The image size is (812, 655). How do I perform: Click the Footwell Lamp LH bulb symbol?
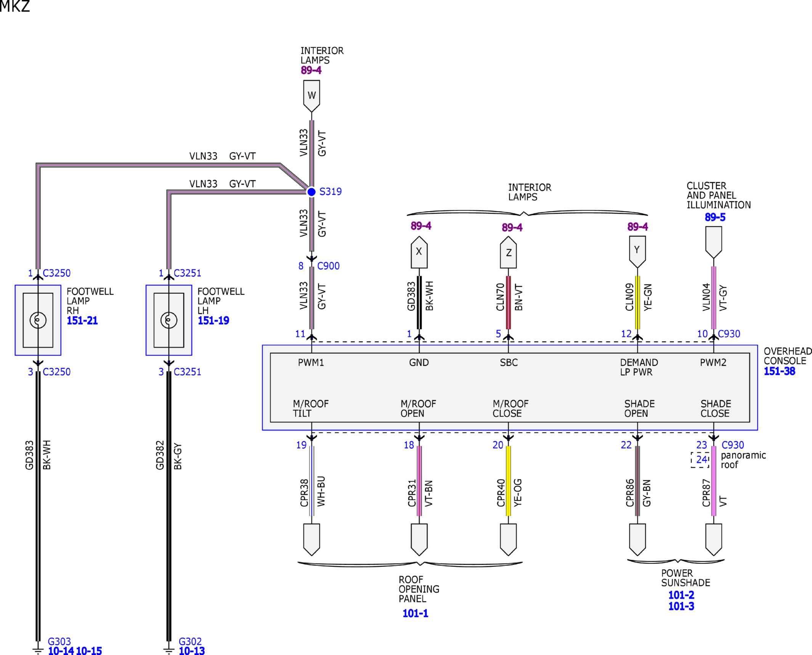pyautogui.click(x=168, y=320)
